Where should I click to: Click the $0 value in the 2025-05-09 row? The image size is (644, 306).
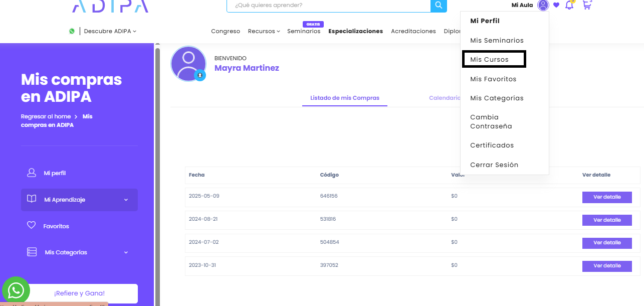pyautogui.click(x=454, y=196)
